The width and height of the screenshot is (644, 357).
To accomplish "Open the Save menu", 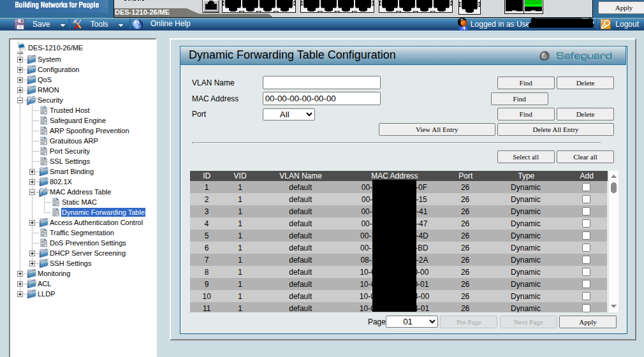I will (41, 24).
